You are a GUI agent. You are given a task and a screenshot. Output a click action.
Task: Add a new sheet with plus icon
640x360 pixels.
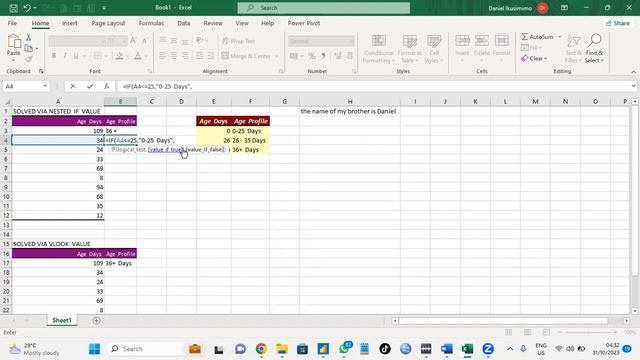pos(96,321)
